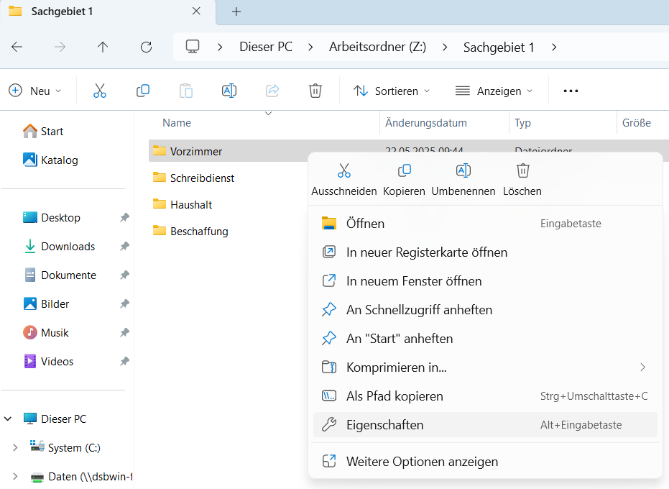Expand System (C:) drive tree node
Viewport: 669px width, 489px height.
[14, 448]
